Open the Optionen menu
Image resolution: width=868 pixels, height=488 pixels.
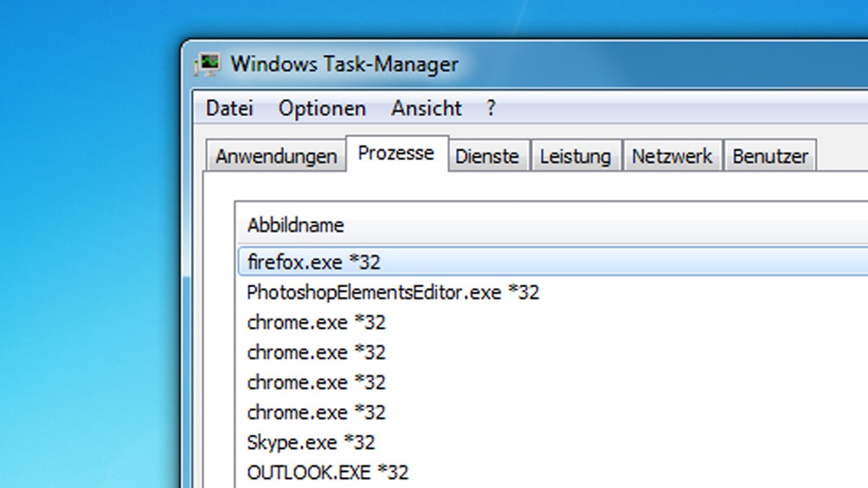(x=321, y=108)
